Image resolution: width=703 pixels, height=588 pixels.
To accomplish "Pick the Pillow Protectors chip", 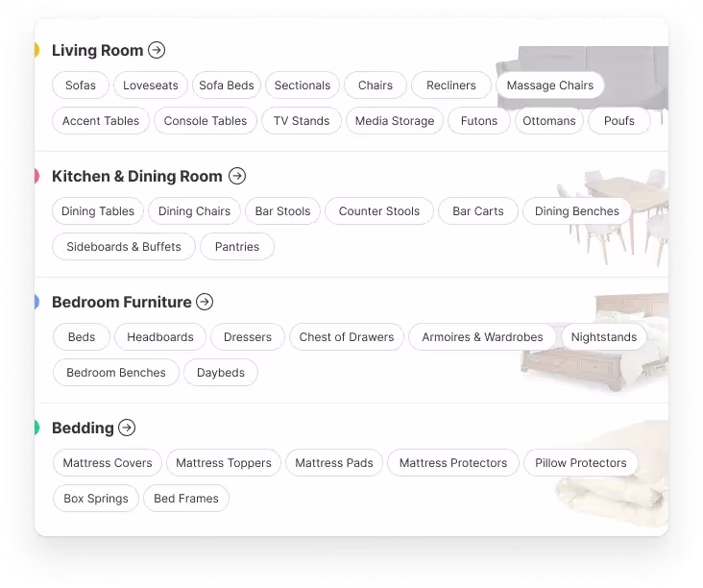I will [580, 463].
